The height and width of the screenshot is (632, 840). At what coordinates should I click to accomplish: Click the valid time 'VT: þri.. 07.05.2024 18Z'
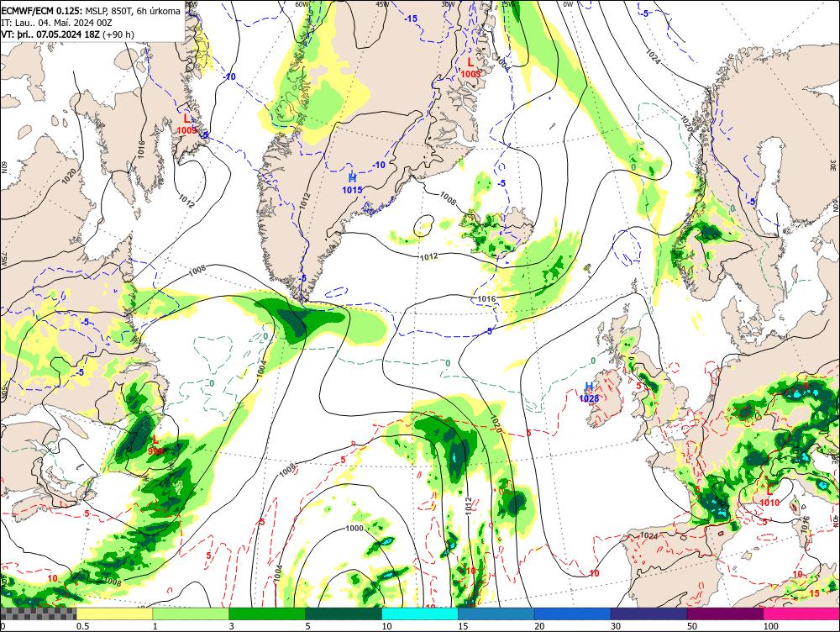[50, 34]
